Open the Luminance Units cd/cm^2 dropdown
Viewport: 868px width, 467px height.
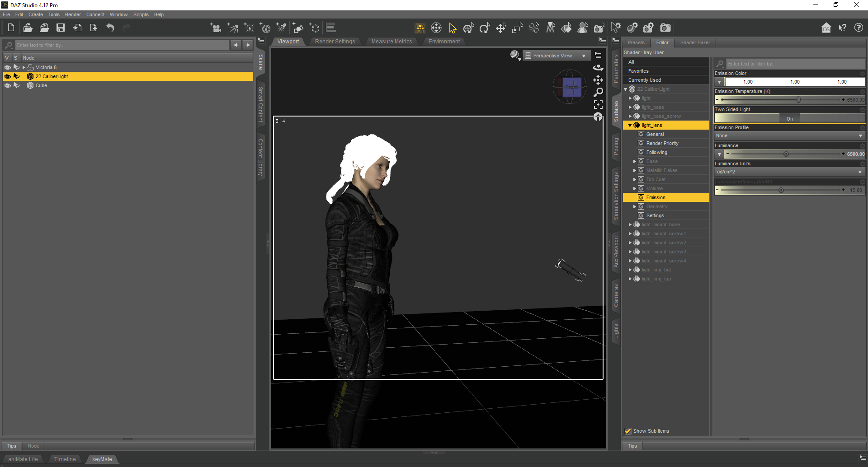(789, 172)
